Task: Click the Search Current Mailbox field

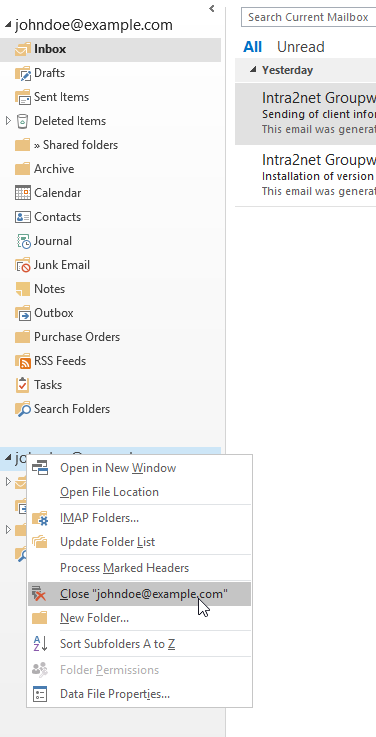Action: 308,17
